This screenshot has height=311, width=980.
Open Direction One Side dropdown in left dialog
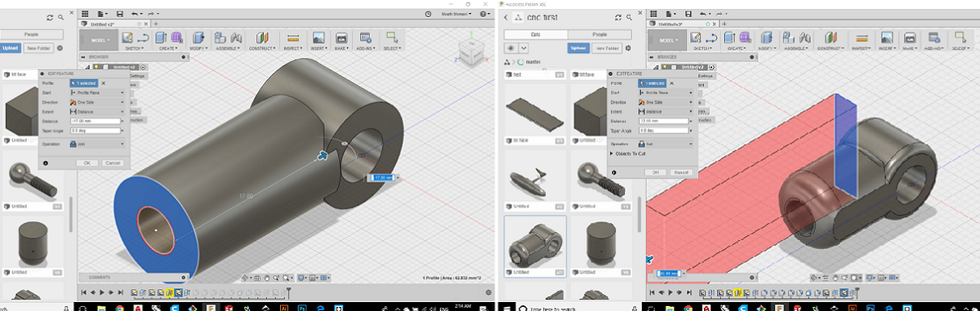(x=98, y=102)
